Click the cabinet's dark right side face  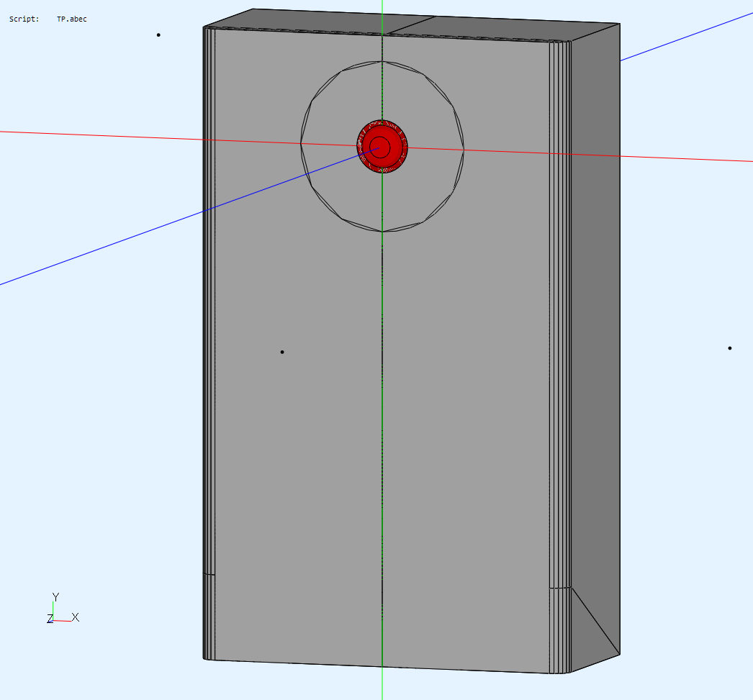(x=595, y=324)
